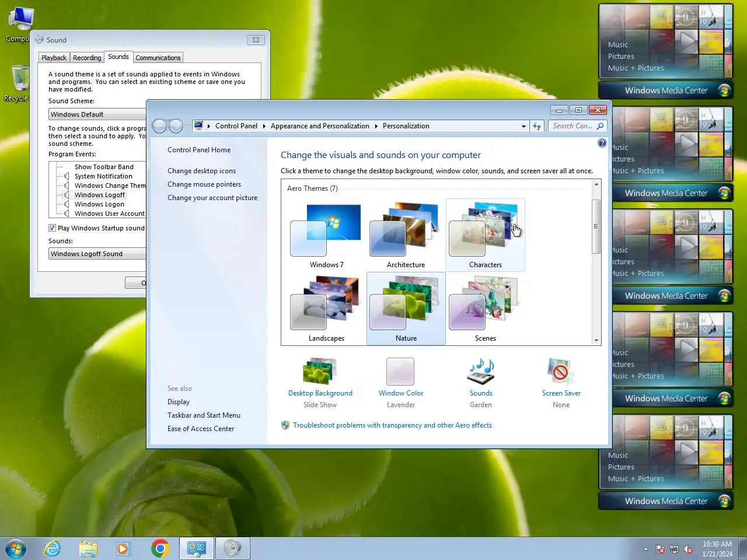Launch Google Chrome from taskbar
The image size is (747, 560).
(x=160, y=548)
